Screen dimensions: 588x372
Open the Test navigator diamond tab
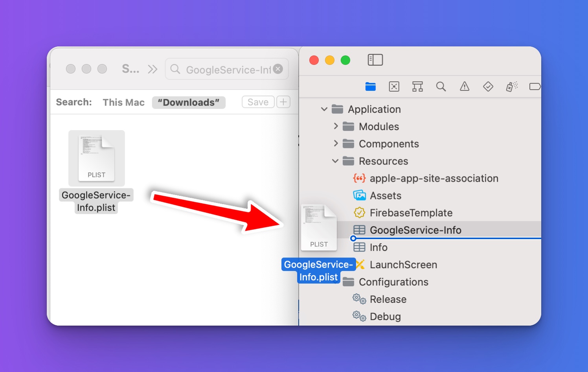coord(488,87)
